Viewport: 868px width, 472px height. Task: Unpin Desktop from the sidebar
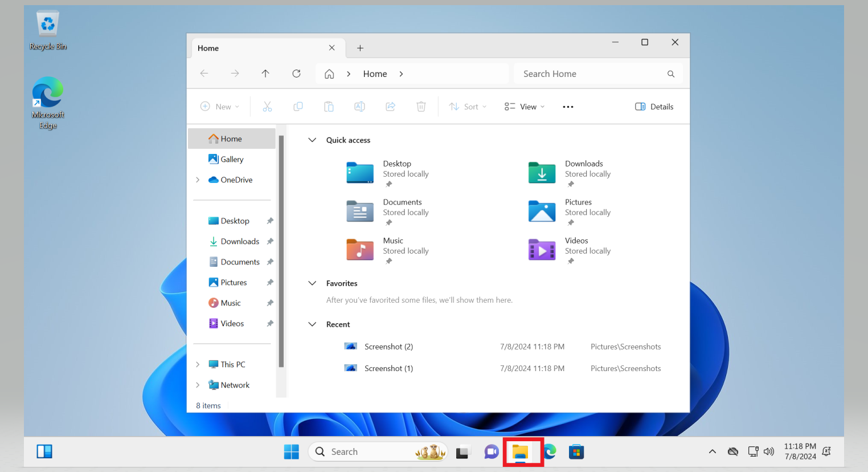270,221
